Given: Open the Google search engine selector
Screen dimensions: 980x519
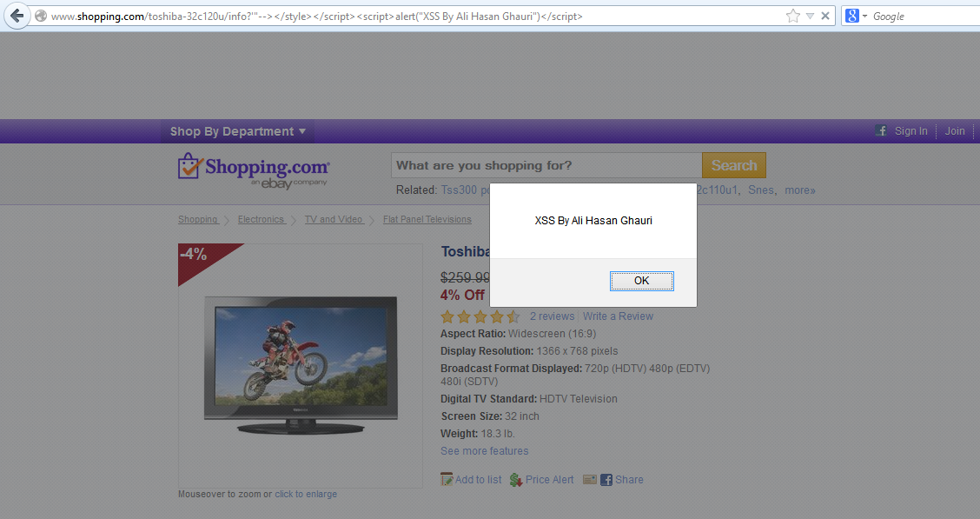Looking at the screenshot, I should 857,17.
